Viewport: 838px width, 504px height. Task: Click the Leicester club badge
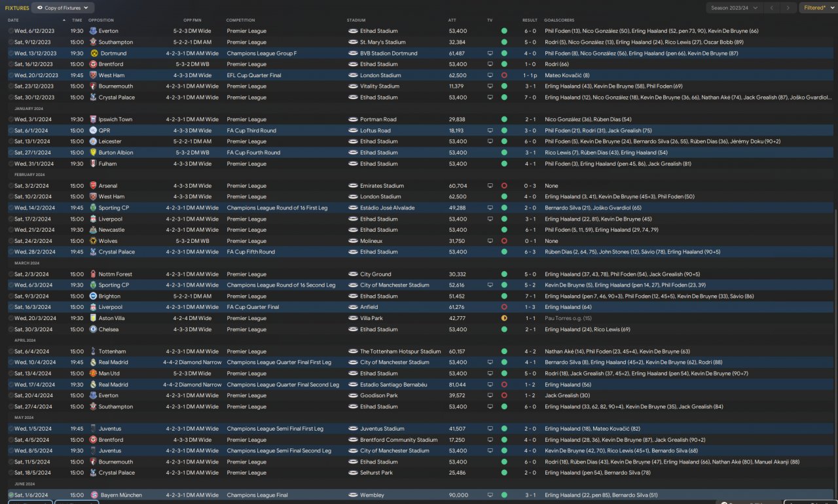tap(94, 141)
